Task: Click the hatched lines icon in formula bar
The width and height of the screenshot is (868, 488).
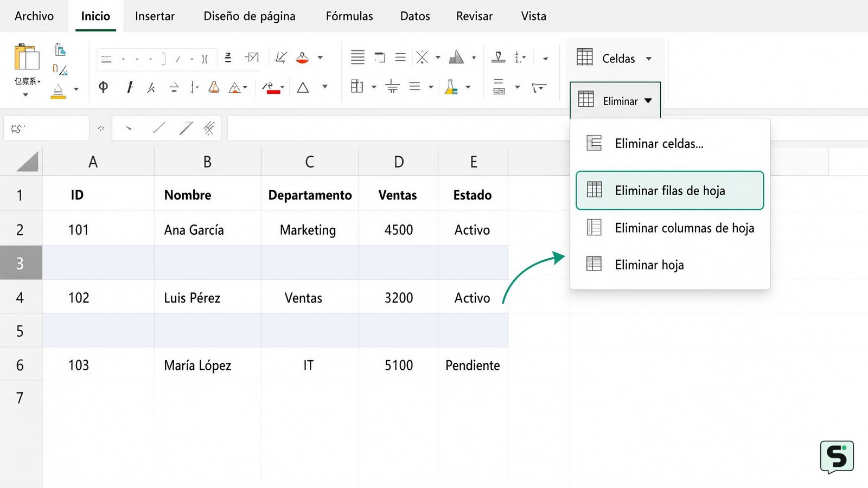Action: [209, 128]
